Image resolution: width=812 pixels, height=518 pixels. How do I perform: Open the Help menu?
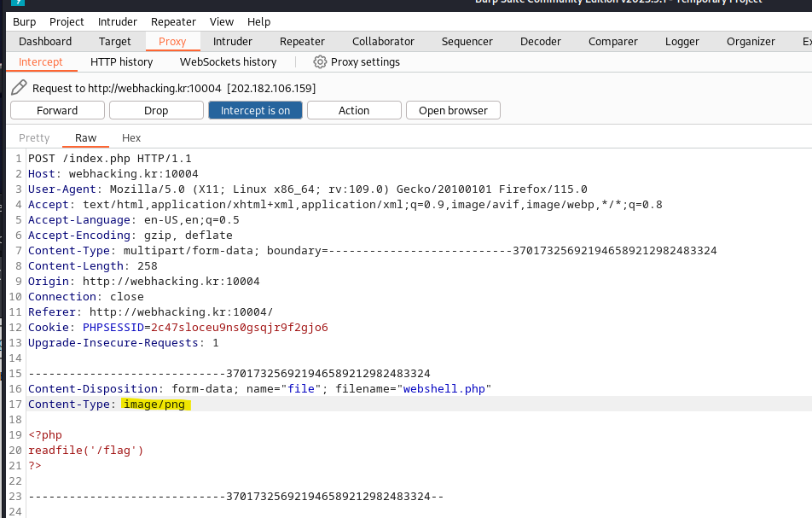pyautogui.click(x=259, y=21)
